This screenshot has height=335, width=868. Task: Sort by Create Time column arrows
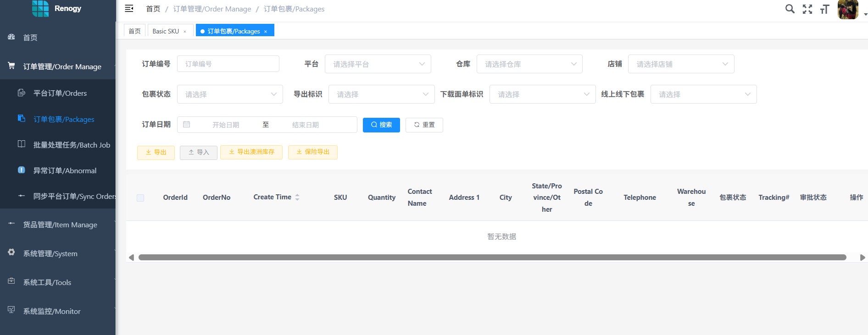coord(297,197)
